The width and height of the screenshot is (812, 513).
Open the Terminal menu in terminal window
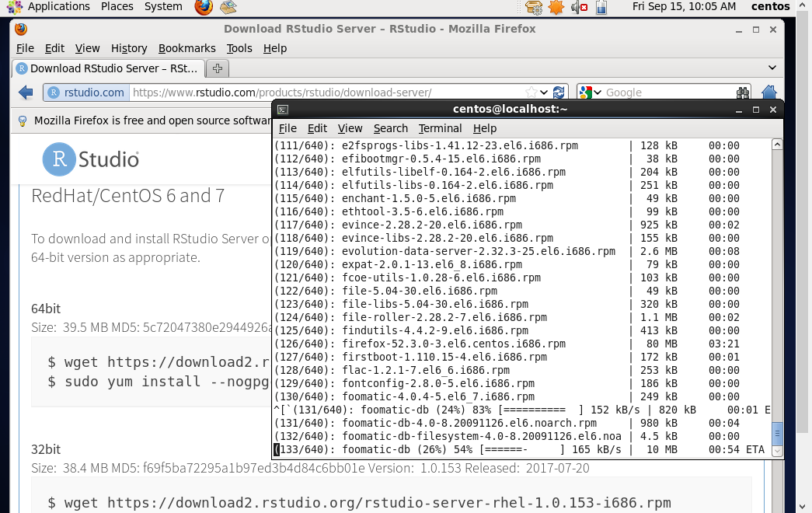pos(440,128)
